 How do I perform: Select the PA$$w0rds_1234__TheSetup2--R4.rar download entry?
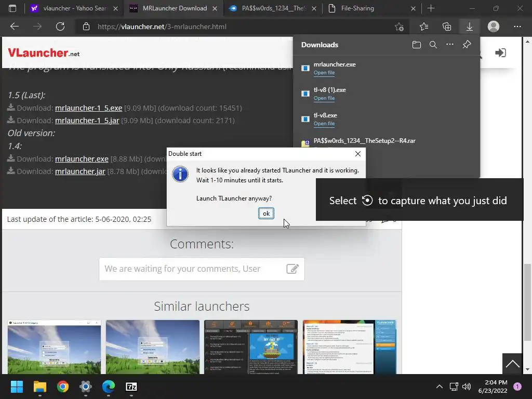364,140
